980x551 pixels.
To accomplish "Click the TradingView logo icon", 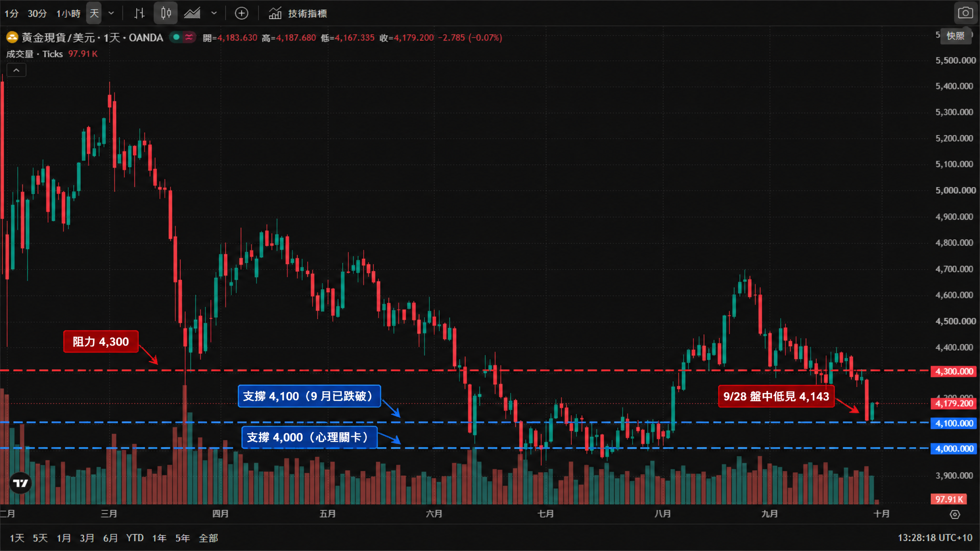I will (21, 483).
